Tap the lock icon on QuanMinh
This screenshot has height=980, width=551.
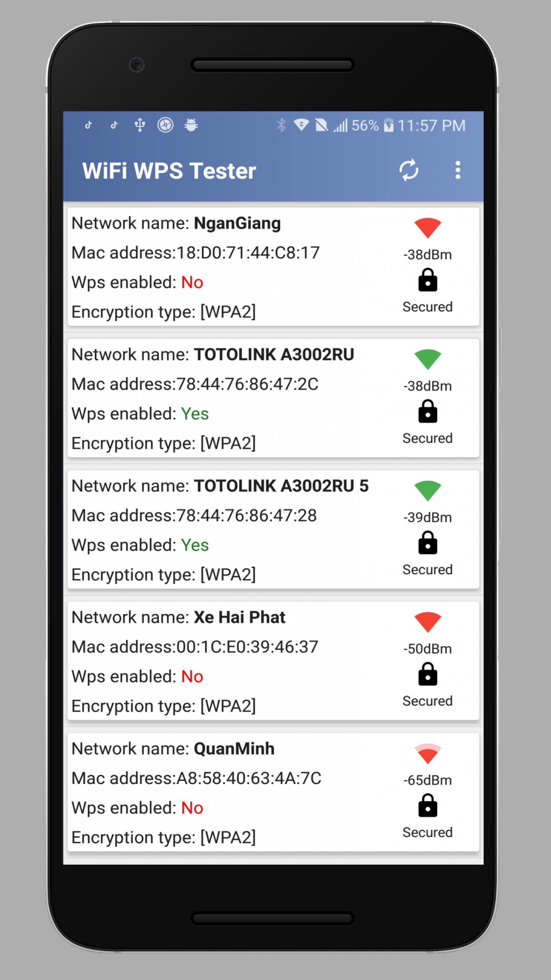(x=427, y=805)
